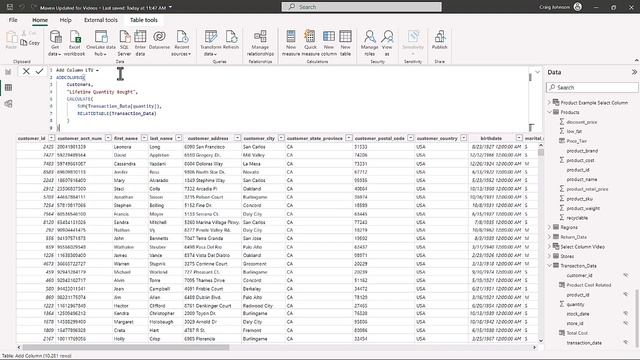Toggle hidden icon for customer_id field
The height and width of the screenshot is (360, 640).
coord(625,275)
